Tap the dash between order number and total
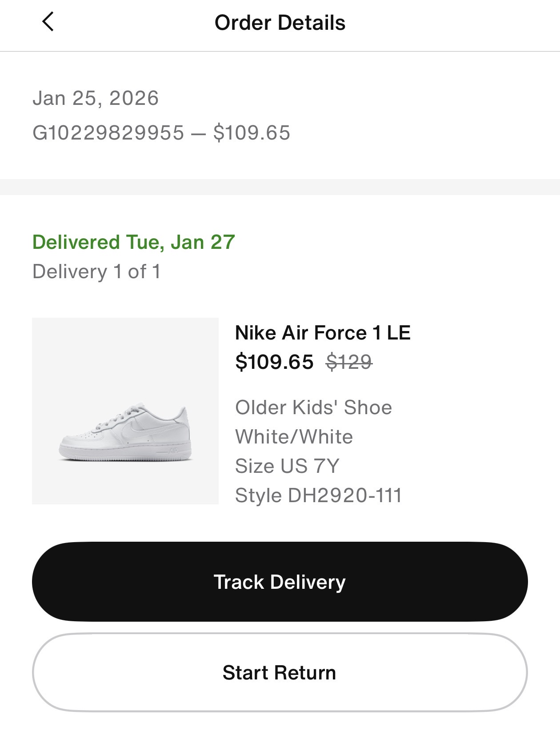 click(x=198, y=134)
